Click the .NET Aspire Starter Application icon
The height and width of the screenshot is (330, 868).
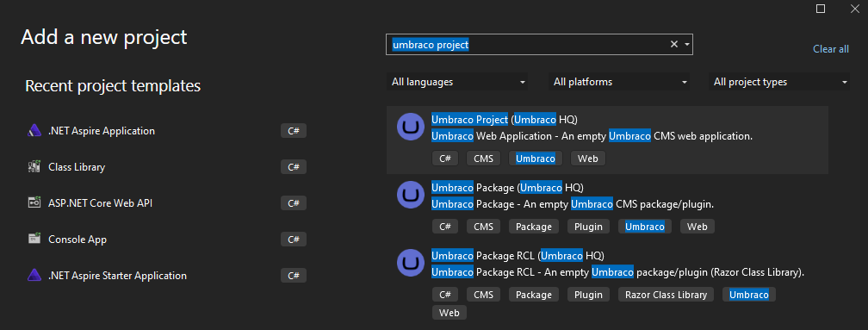pyautogui.click(x=34, y=275)
